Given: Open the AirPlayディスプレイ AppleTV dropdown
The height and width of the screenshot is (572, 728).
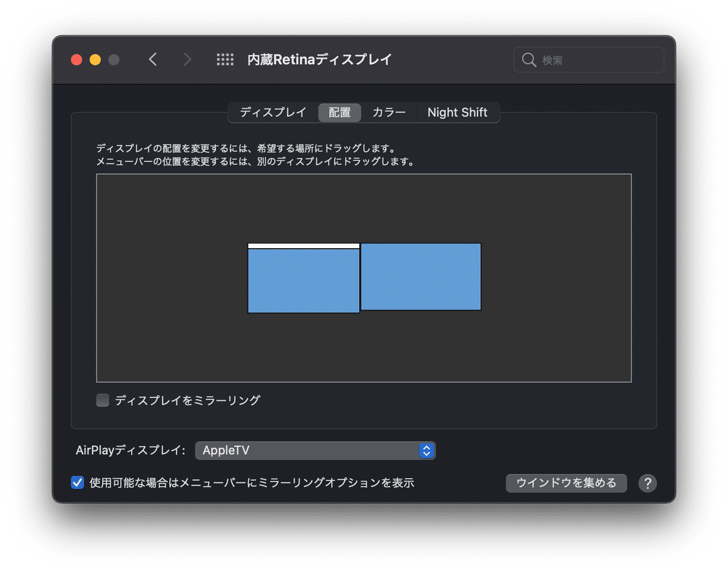Looking at the screenshot, I should click(315, 451).
